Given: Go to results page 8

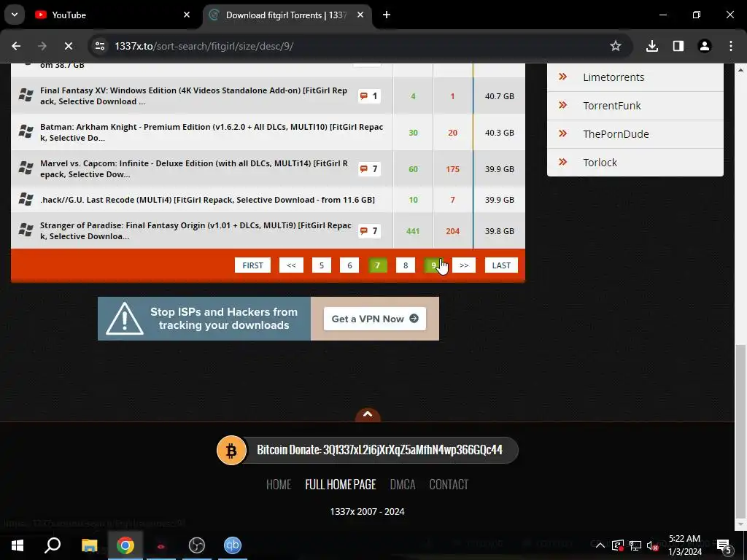Looking at the screenshot, I should coord(406,265).
